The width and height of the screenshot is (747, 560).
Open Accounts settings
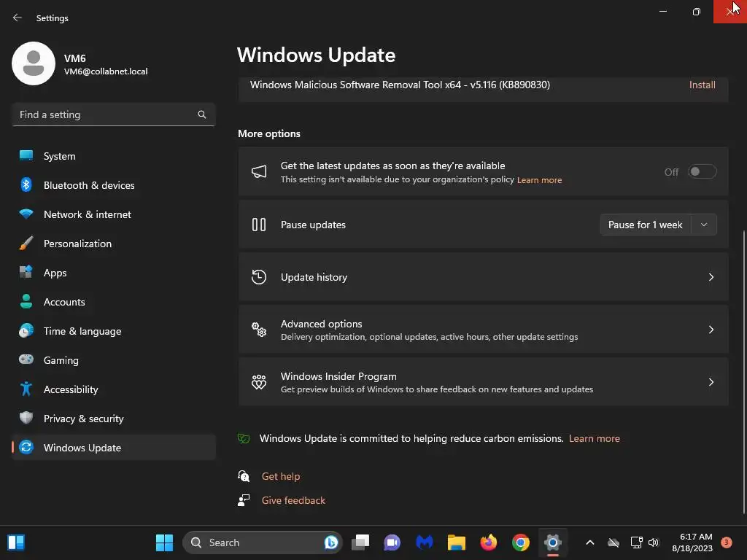coord(113,301)
